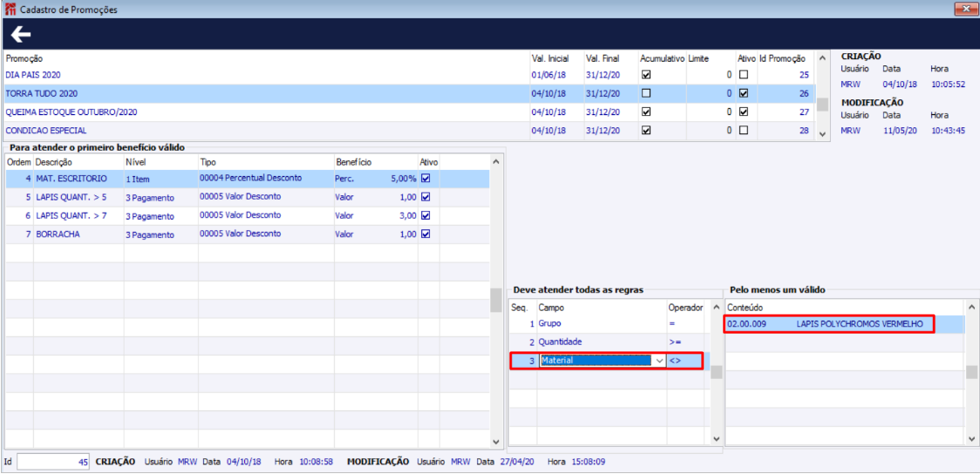Toggle Ativo checkbox for LAPIS QUANT. > 7

426,215
